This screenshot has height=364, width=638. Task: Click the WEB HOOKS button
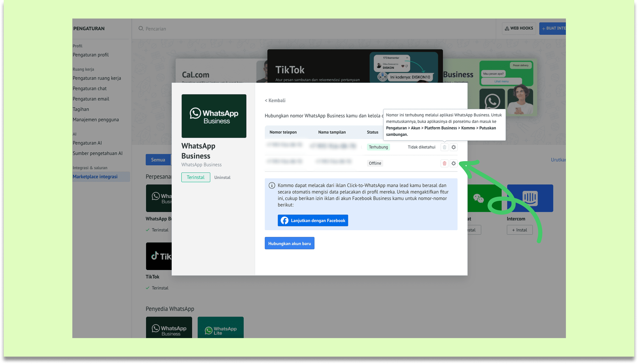519,28
